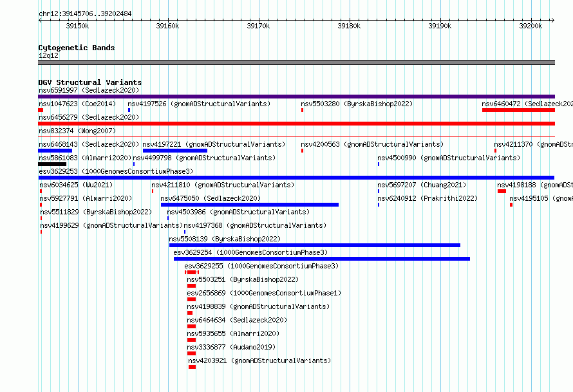573x392 pixels.
Task: Open nsv5503280 (ByrskaBishop2022) label
Action: tap(357, 104)
